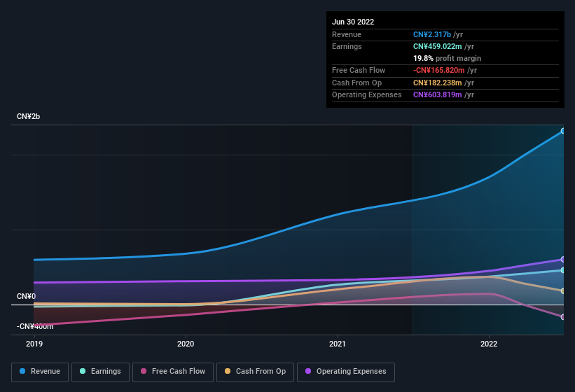
Task: Toggle the Operating Expenses legend button
Action: coord(346,372)
